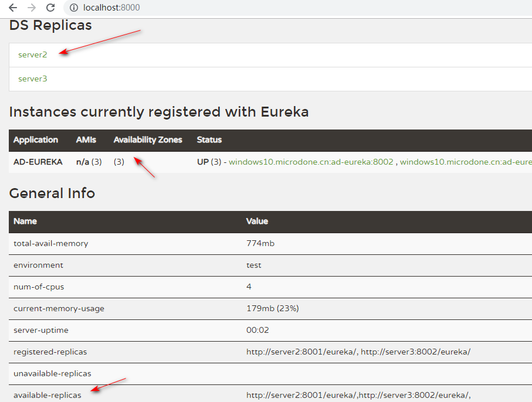Click the AMIs column header
Viewport: 532px width, 402px height.
[86, 139]
